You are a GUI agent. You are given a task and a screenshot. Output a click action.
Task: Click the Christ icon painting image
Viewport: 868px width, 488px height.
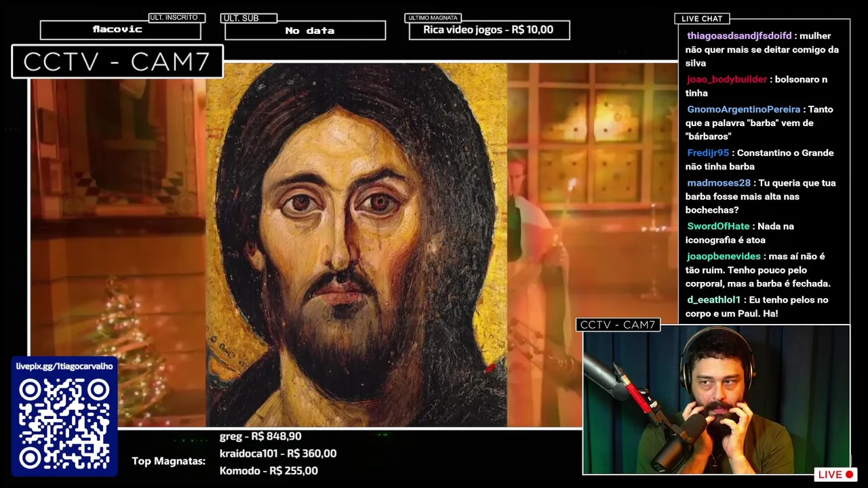coord(357,245)
